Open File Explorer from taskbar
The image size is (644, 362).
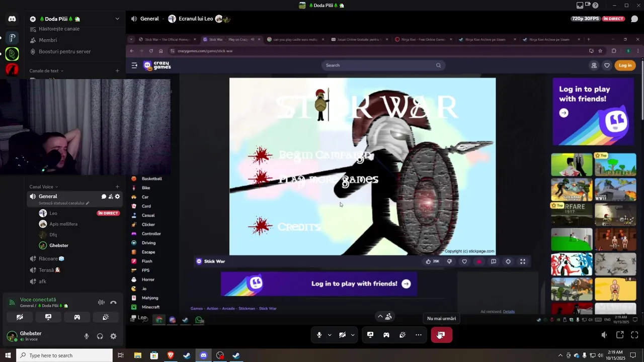137,355
